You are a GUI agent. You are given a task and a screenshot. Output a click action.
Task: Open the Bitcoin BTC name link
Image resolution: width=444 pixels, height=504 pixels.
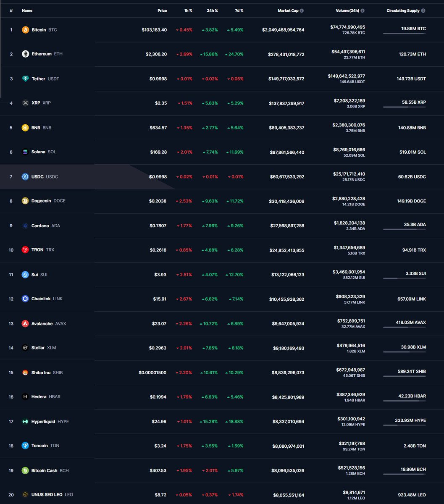click(x=44, y=30)
